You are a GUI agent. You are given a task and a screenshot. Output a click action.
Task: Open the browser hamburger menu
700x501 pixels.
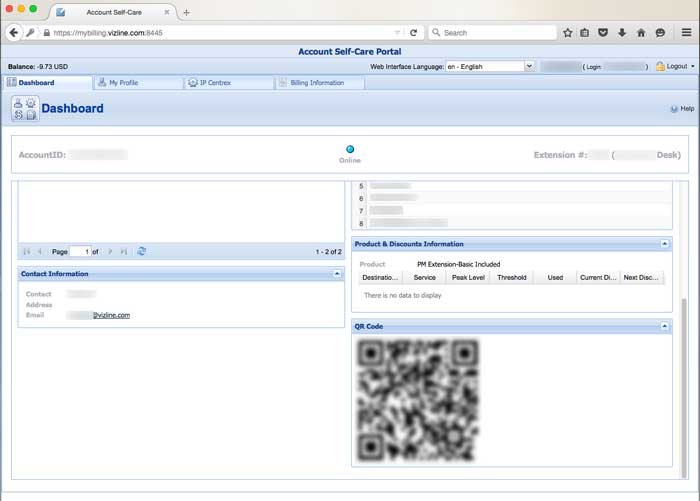pos(687,33)
